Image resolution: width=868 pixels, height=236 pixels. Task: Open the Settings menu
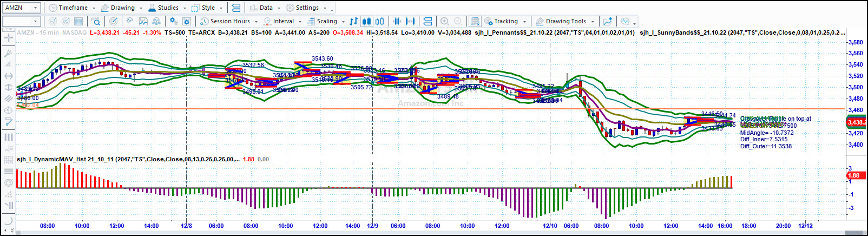(x=306, y=8)
